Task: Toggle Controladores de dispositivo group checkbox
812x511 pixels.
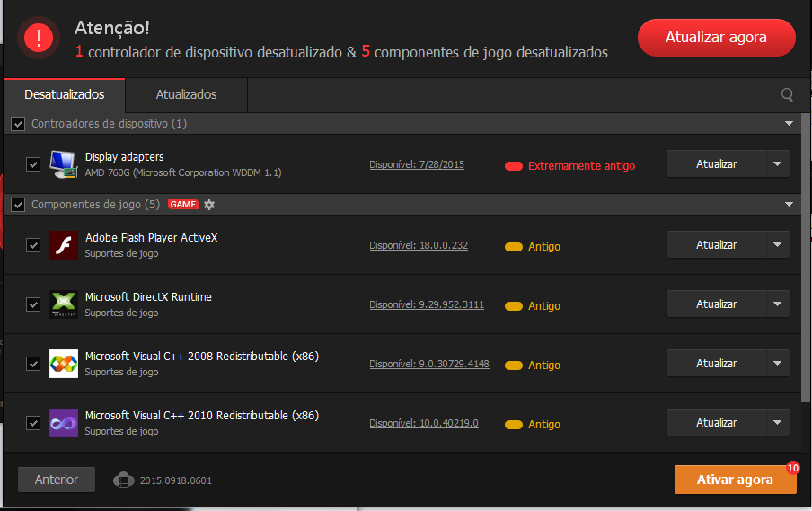Action: click(x=18, y=124)
